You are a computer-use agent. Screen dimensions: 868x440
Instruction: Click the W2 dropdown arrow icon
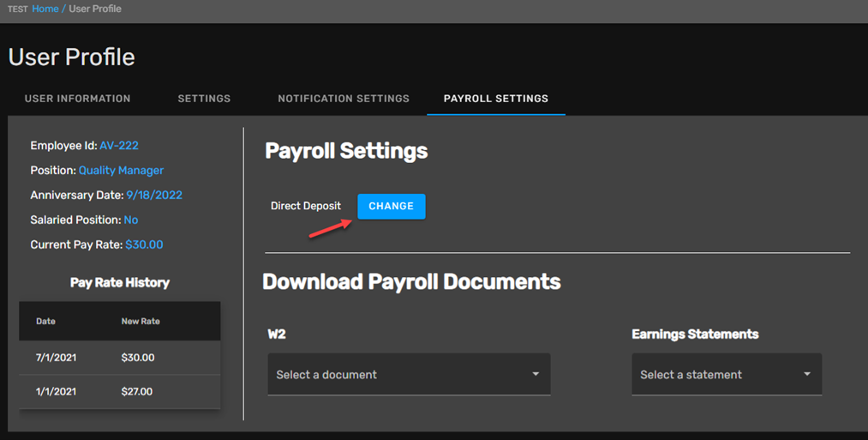coord(536,374)
